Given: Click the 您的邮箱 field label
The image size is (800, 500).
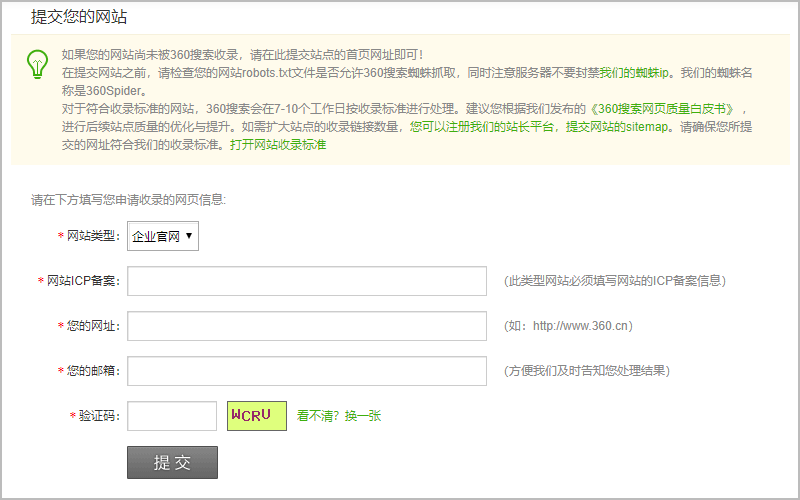Looking at the screenshot, I should [92, 371].
